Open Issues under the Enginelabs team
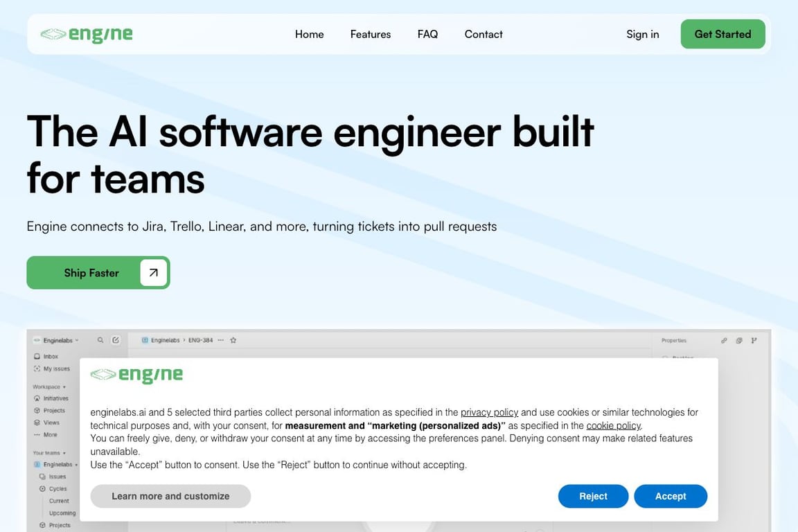Image resolution: width=798 pixels, height=532 pixels. coord(53,477)
